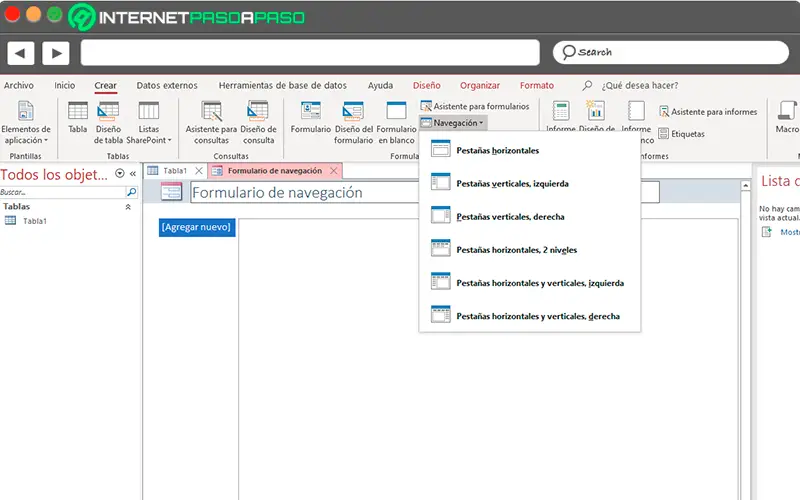
Task: Choose Pestañas horizontales y verticales, izquierda
Action: (530, 283)
